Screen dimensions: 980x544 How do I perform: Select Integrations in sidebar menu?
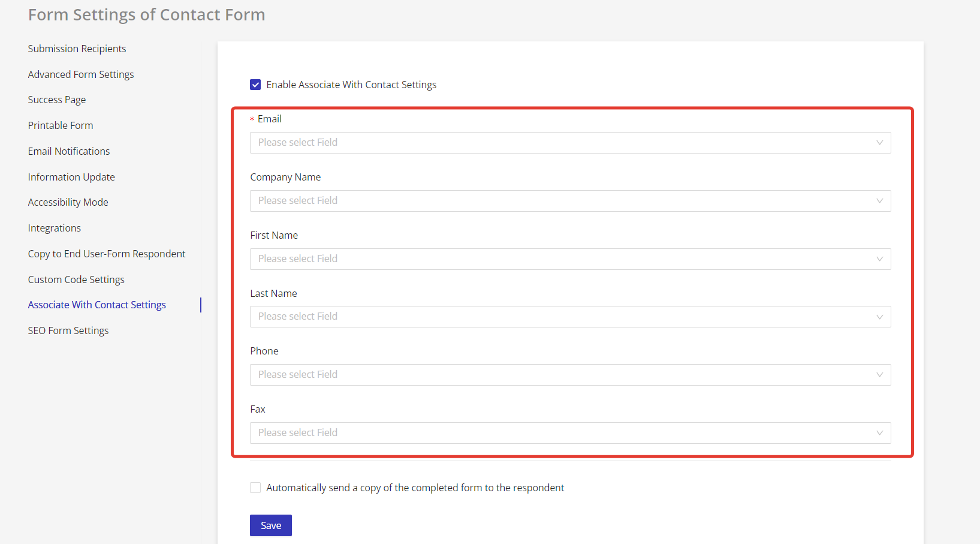point(54,228)
